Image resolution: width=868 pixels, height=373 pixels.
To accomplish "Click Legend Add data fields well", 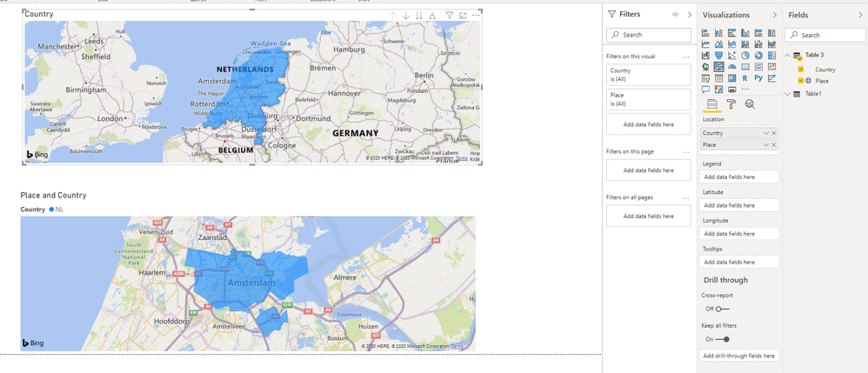I will coord(739,177).
